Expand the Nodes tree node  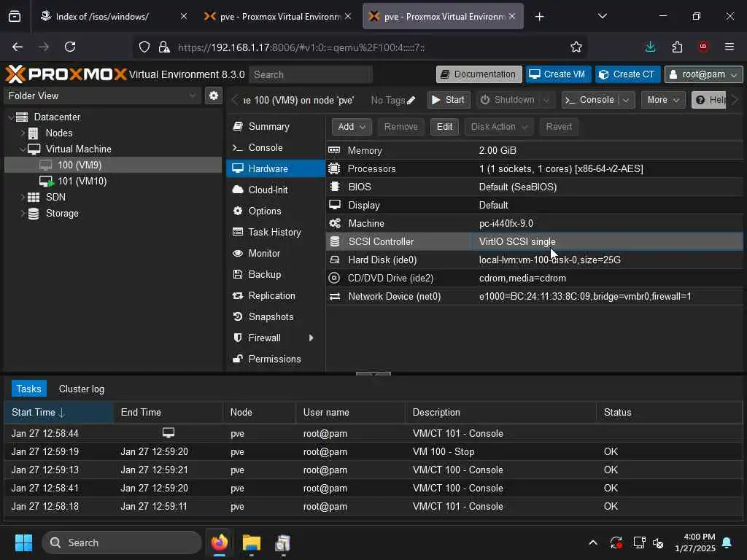tap(23, 133)
